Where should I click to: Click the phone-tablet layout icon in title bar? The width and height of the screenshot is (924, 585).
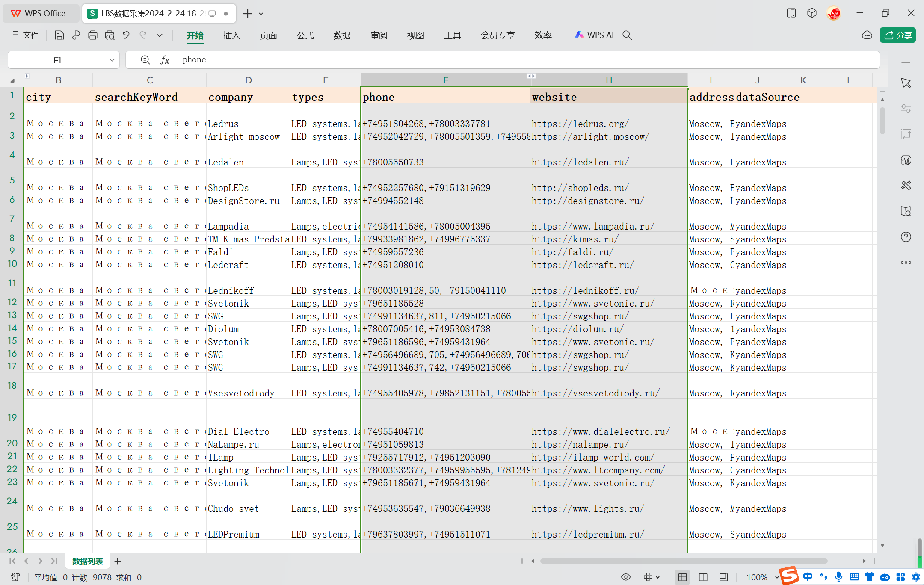coord(791,13)
